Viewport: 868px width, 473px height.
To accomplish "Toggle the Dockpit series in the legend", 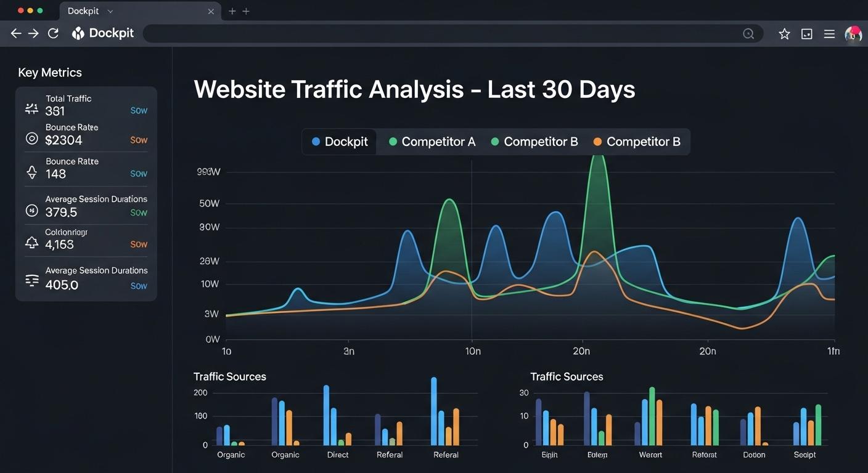I will tap(340, 142).
